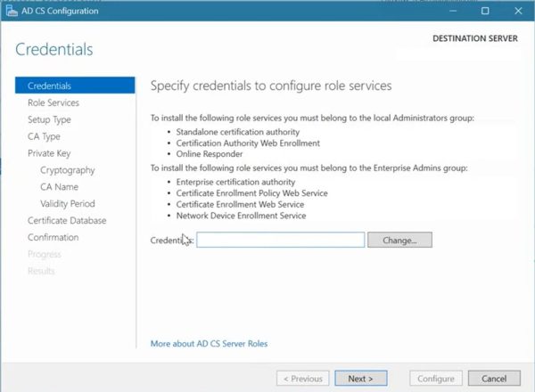
Task: Maximize the AD CS Configuration window
Action: tap(485, 11)
